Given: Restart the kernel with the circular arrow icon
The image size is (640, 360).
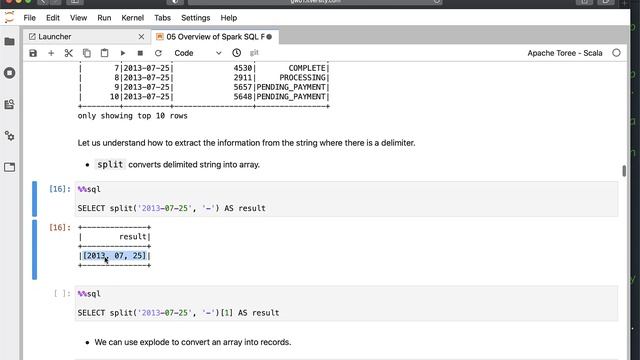Looking at the screenshot, I should point(158,53).
